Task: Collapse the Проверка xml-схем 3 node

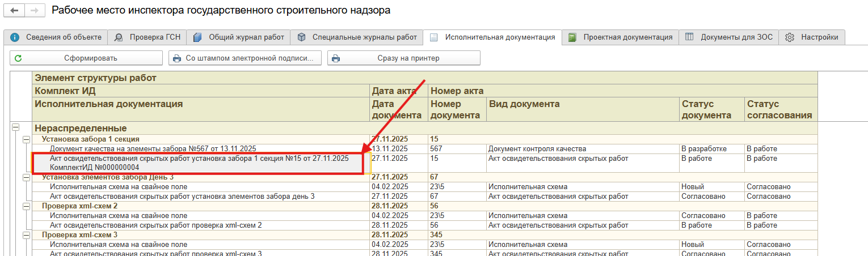Action: point(26,234)
